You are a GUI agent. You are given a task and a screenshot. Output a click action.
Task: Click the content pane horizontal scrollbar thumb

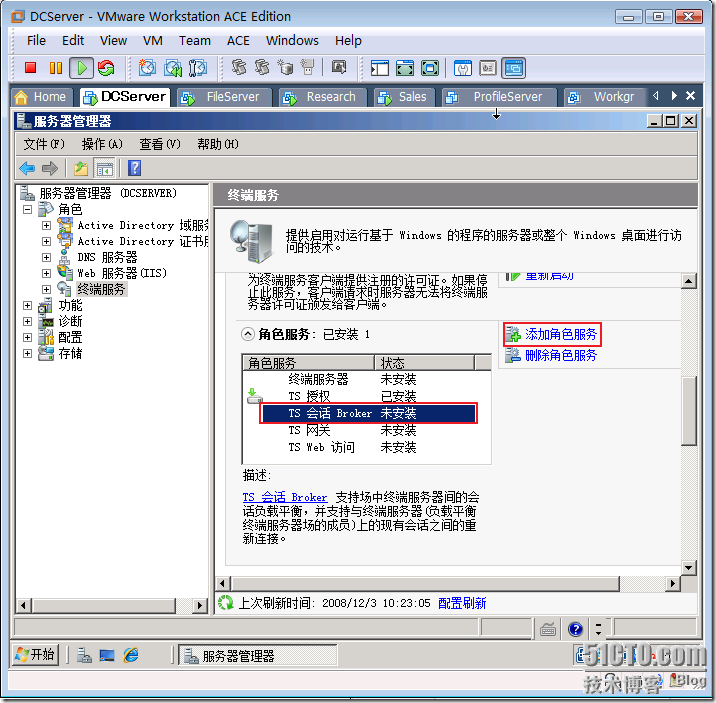pos(425,583)
